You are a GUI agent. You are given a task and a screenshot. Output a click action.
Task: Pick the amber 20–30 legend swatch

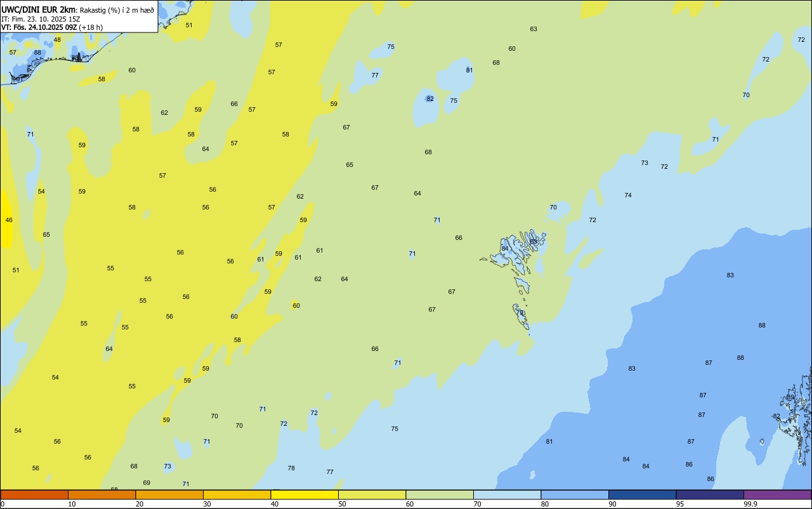coord(169,494)
